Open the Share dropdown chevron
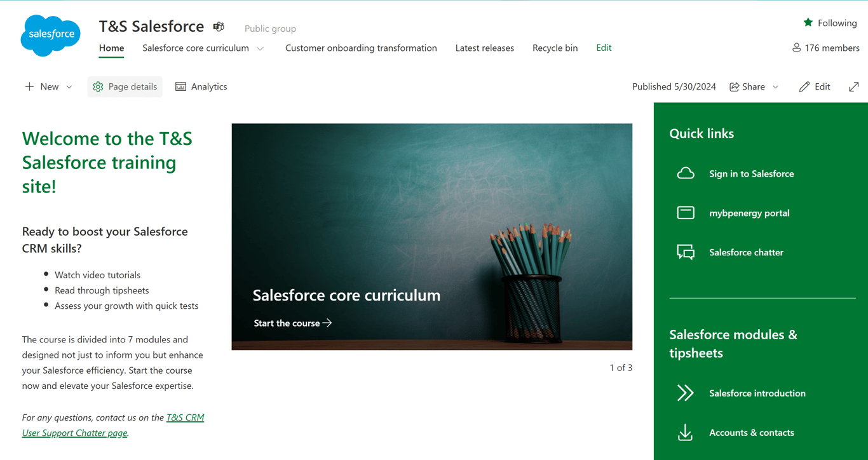Viewport: 868px width, 460px height. point(775,86)
